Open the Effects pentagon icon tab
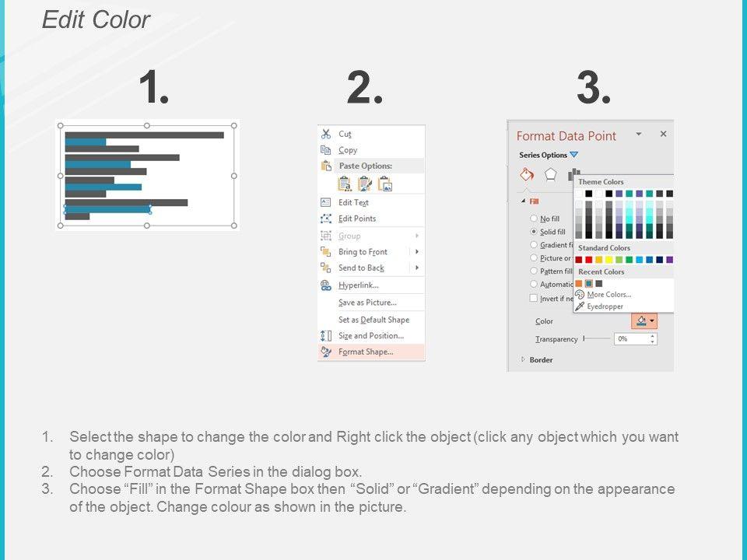 551,174
